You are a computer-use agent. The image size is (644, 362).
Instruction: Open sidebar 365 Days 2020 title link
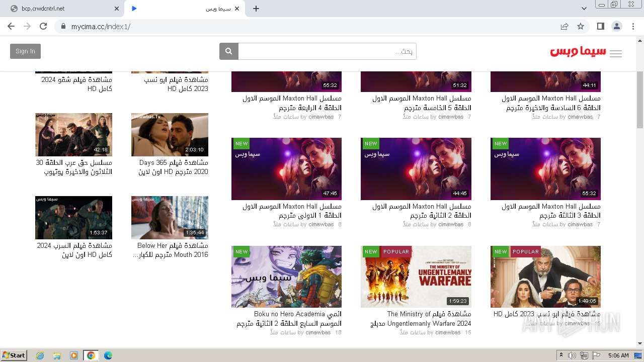click(174, 167)
